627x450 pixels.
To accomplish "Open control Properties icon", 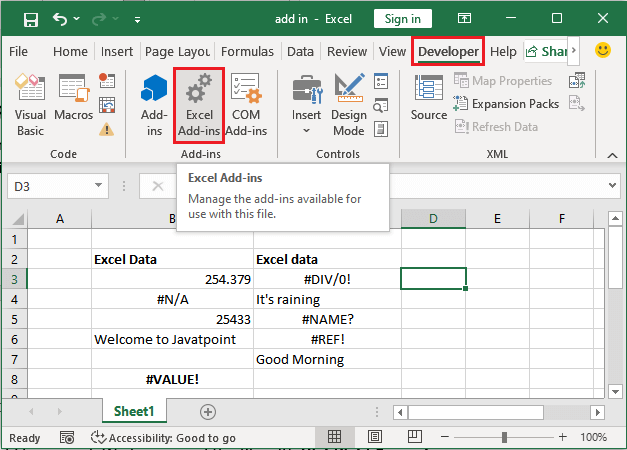I will [x=381, y=81].
